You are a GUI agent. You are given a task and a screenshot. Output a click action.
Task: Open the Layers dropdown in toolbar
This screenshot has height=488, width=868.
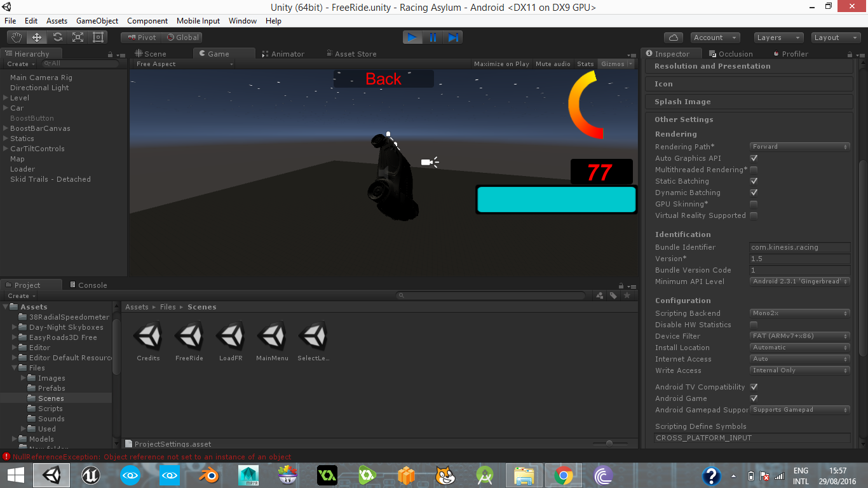(778, 37)
